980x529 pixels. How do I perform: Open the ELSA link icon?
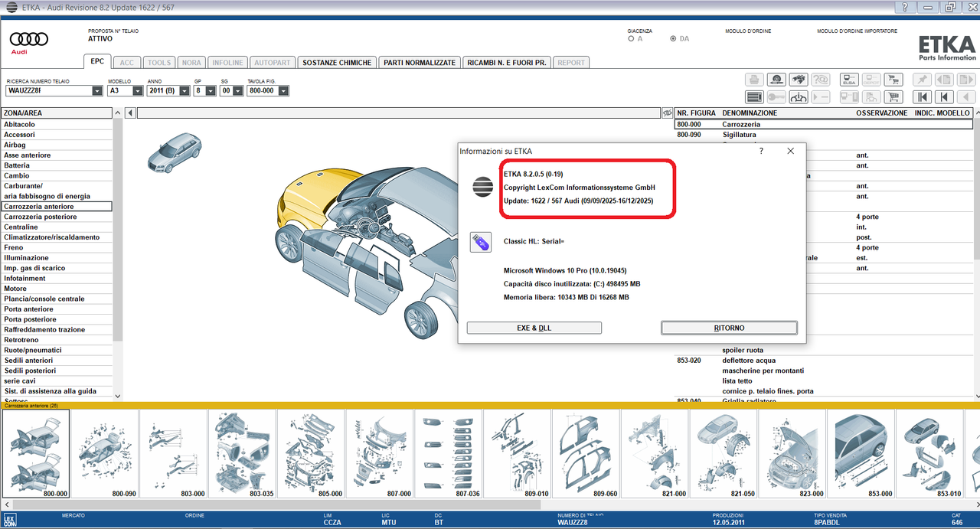pos(849,80)
